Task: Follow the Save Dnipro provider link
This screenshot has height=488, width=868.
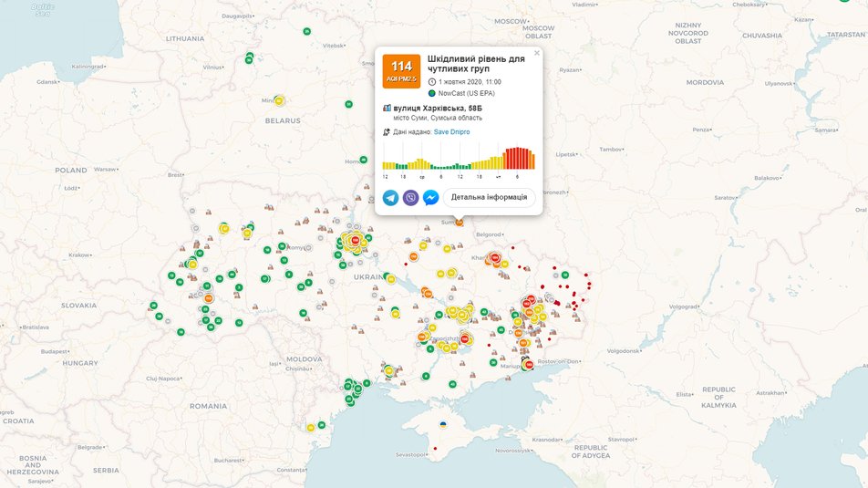Action: click(x=451, y=132)
